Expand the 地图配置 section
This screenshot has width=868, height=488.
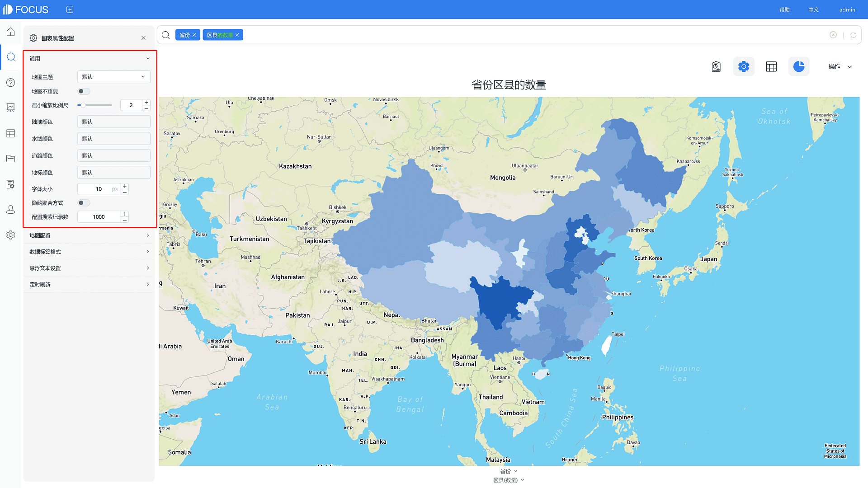[x=89, y=235]
